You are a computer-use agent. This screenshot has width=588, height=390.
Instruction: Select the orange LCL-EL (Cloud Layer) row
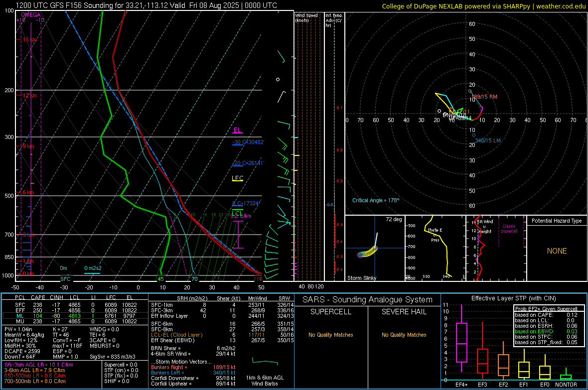point(221,335)
